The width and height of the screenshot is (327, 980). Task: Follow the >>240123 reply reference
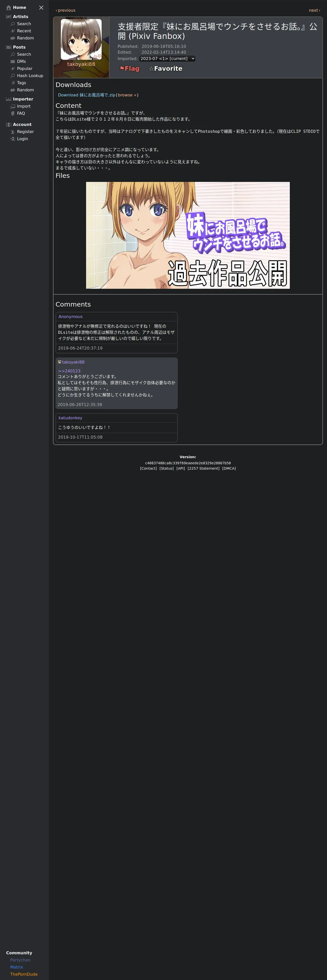pos(69,371)
